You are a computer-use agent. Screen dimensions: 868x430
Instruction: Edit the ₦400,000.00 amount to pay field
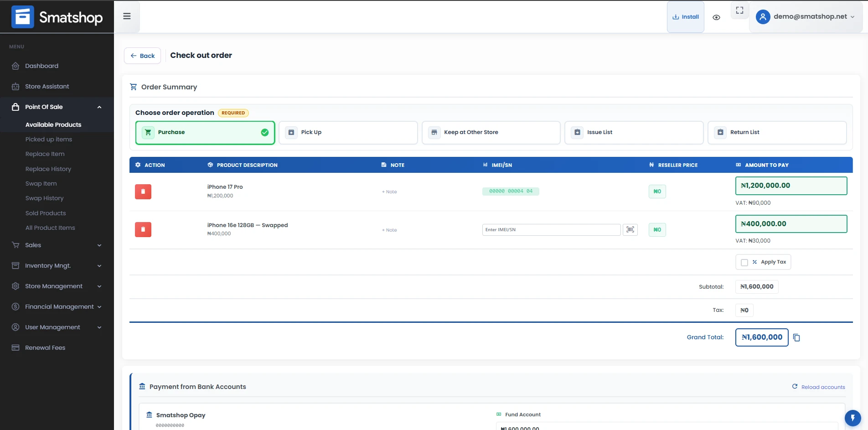click(791, 224)
